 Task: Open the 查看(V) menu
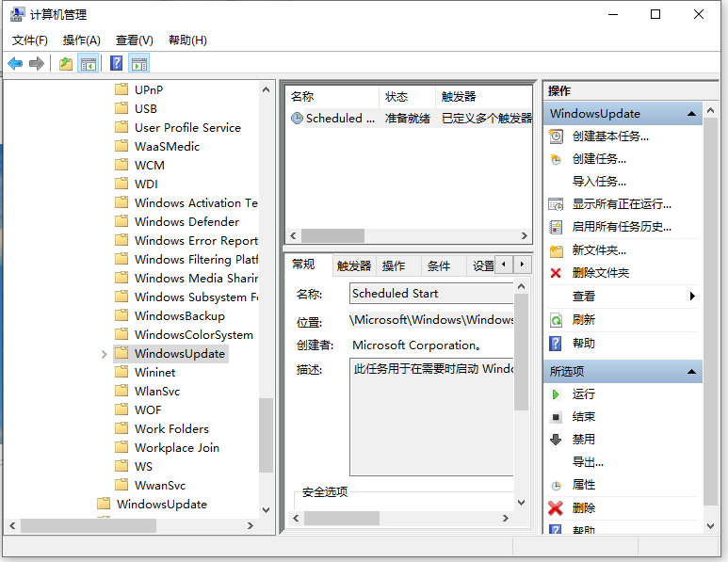coord(134,40)
